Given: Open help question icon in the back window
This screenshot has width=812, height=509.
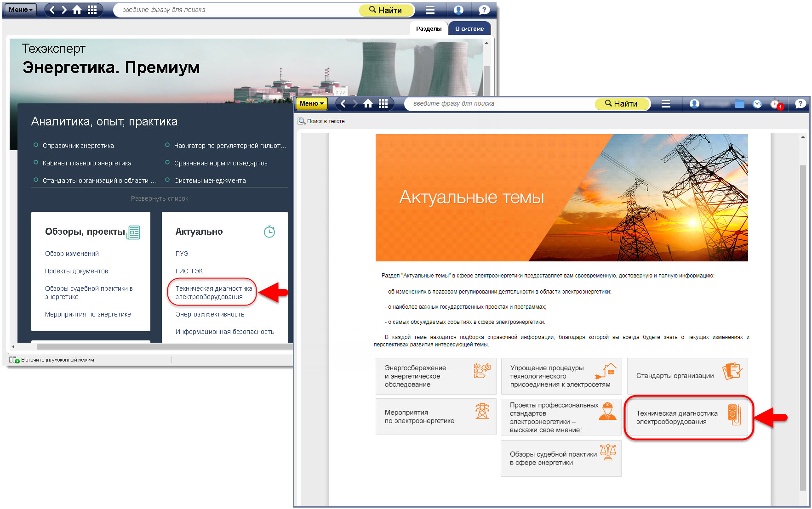Looking at the screenshot, I should (x=484, y=10).
